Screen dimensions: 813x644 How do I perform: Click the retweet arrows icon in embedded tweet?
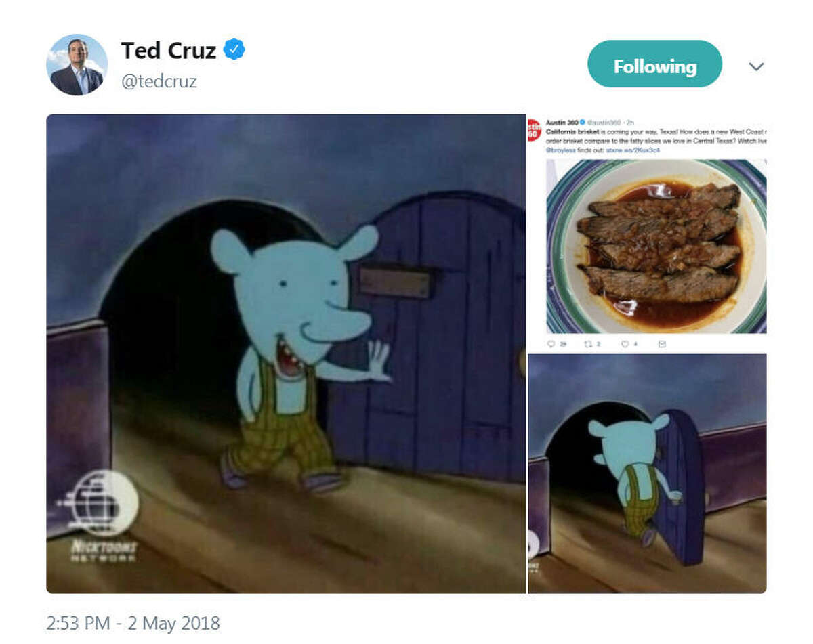(x=587, y=343)
